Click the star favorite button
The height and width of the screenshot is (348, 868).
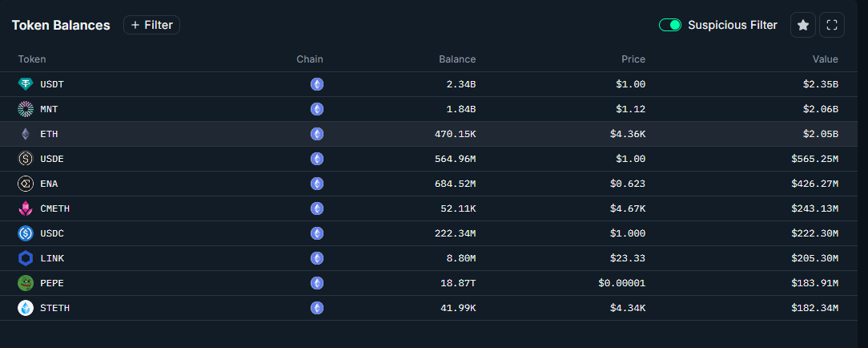803,26
